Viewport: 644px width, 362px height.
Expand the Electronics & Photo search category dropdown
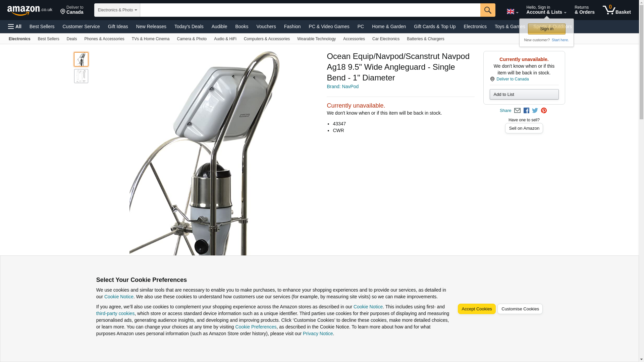[x=117, y=10]
